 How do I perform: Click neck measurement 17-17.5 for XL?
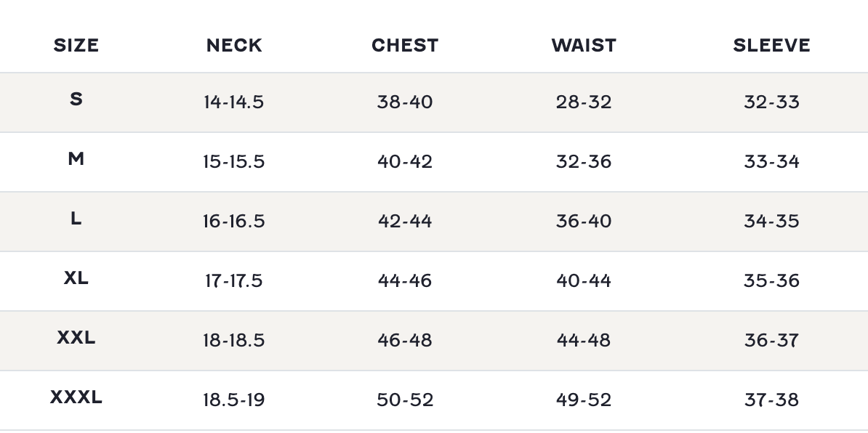[x=233, y=280]
